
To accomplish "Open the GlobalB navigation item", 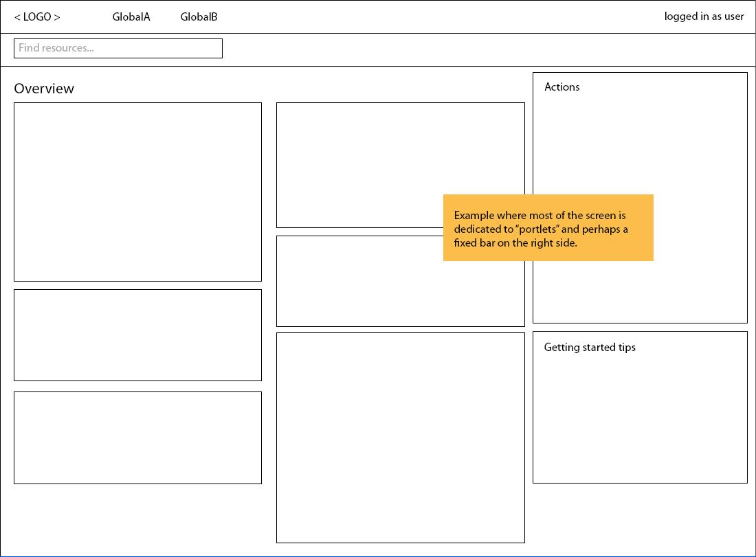I will (199, 17).
